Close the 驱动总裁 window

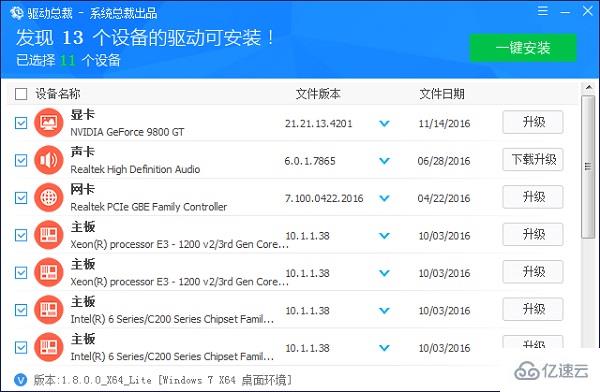(x=588, y=10)
